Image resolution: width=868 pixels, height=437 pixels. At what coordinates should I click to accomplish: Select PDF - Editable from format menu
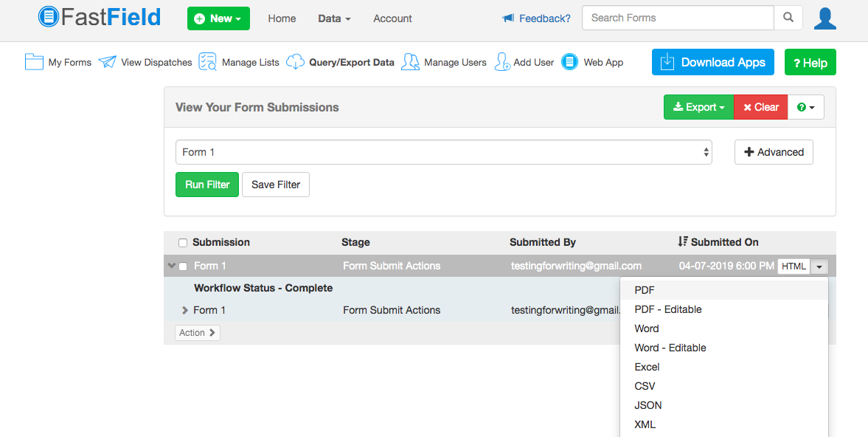click(x=667, y=309)
